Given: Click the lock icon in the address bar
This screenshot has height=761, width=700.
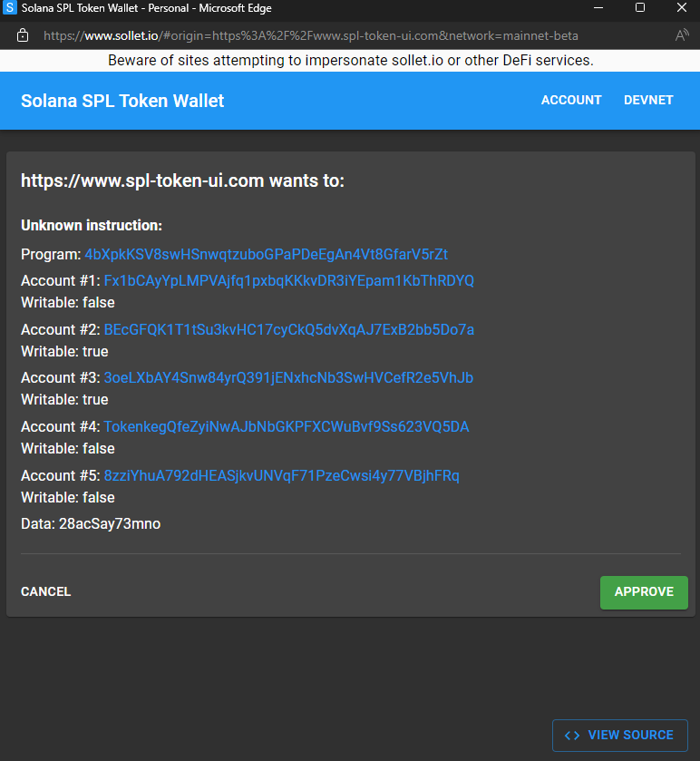Looking at the screenshot, I should click(x=23, y=35).
